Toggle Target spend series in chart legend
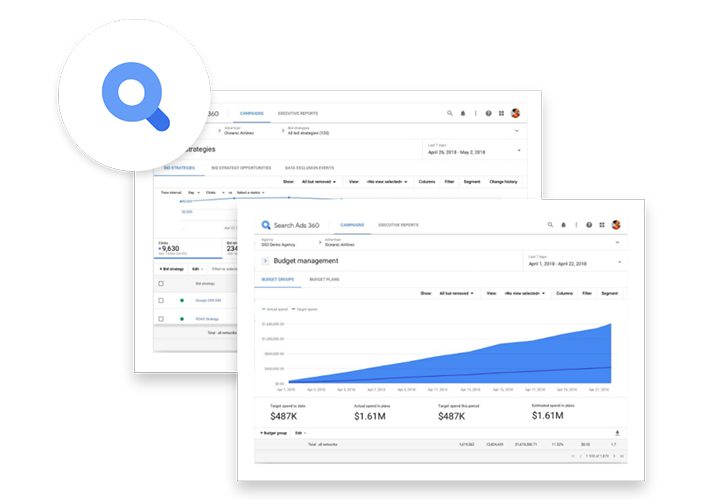 (x=304, y=309)
